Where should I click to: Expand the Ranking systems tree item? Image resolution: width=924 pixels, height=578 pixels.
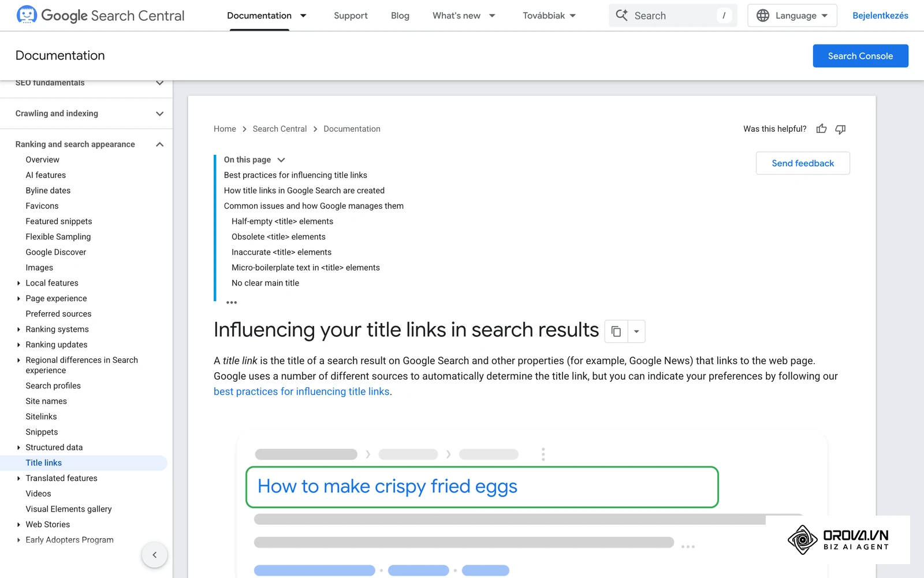click(x=18, y=329)
